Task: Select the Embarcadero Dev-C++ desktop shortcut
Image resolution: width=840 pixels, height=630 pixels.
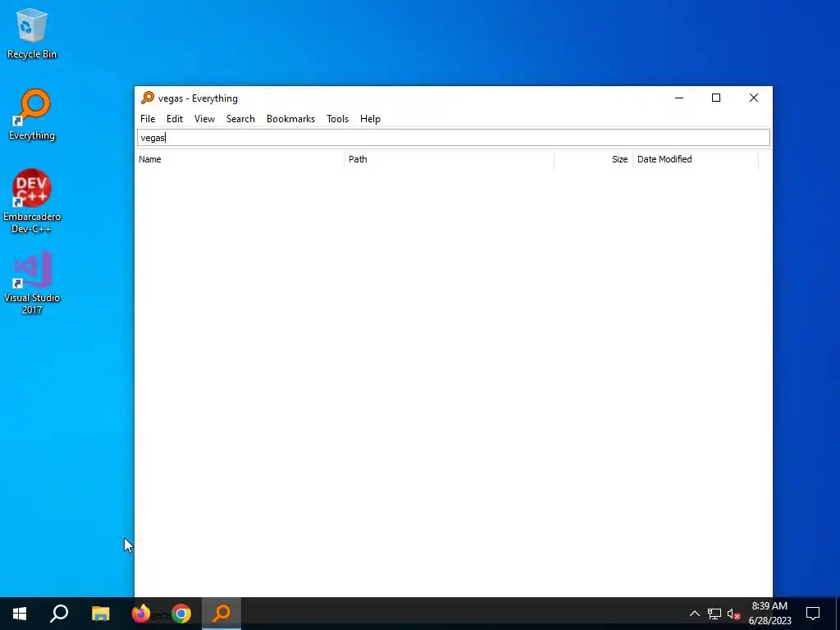Action: 32,201
